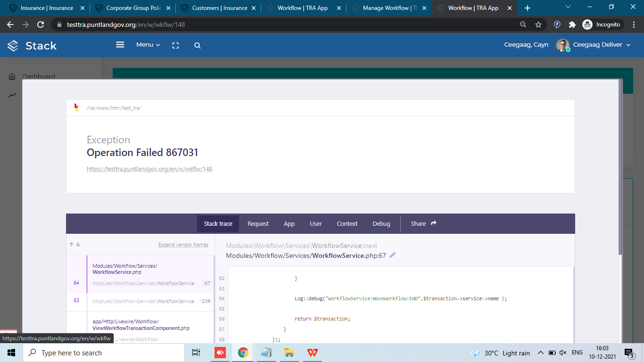
Task: Click the Incognito profile button
Action: click(603, 25)
